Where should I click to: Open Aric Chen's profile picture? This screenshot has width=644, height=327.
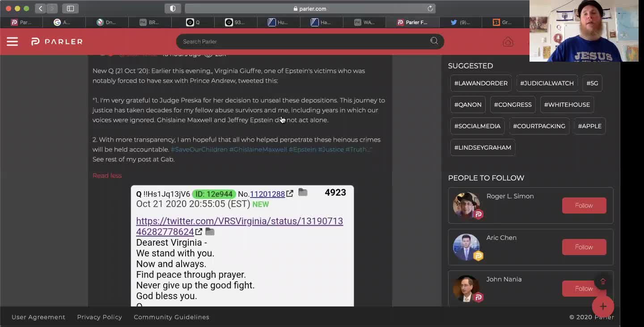click(466, 247)
